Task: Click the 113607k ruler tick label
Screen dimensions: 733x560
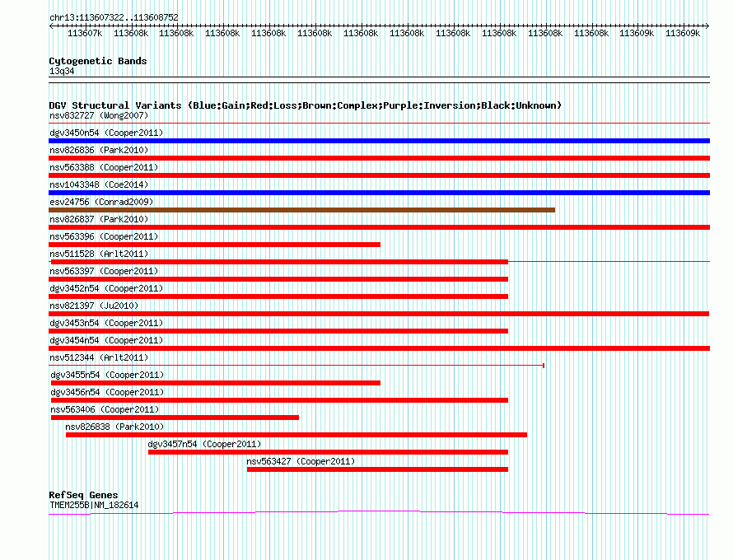Action: (x=85, y=33)
